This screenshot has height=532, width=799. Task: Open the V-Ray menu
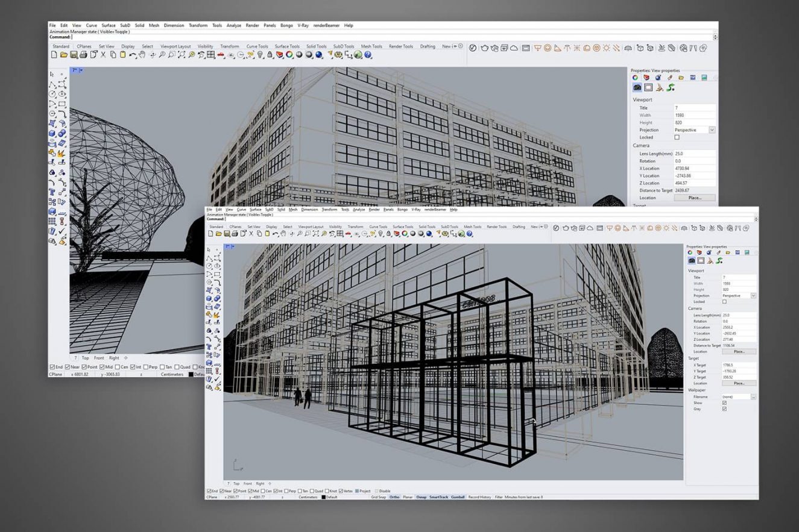point(416,209)
